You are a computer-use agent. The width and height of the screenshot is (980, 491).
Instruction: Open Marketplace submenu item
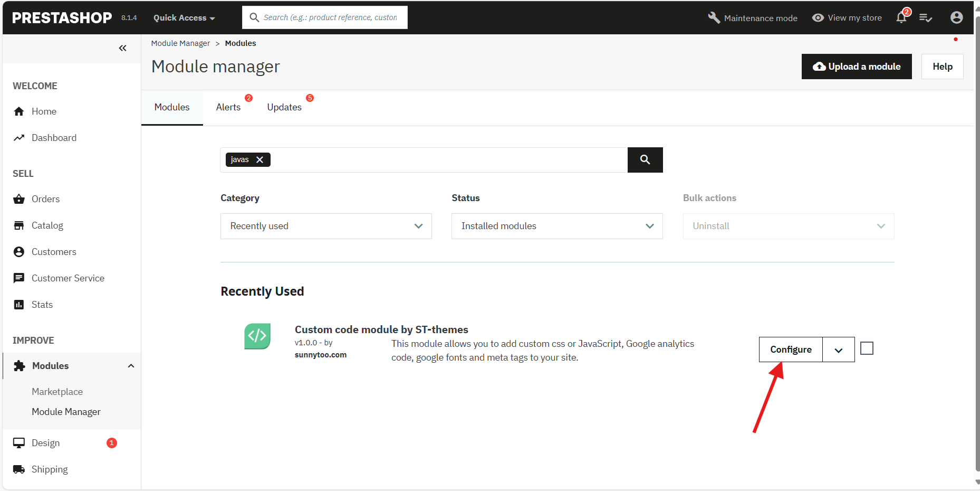57,392
